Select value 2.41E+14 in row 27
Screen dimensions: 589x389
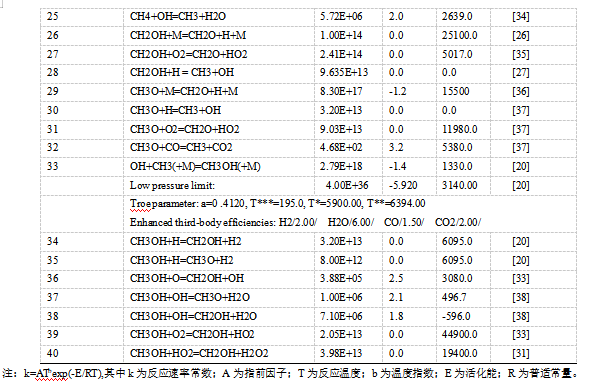click(341, 54)
